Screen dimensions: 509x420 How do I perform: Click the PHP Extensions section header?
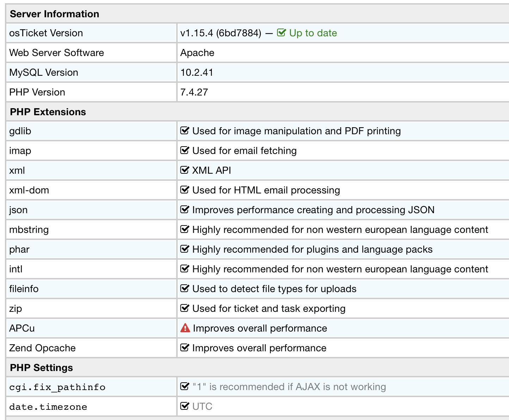point(48,112)
